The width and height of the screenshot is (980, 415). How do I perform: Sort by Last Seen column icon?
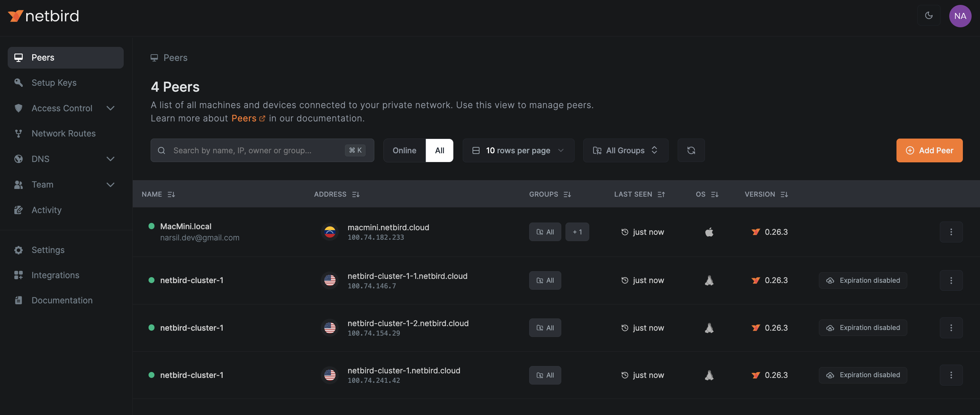(x=661, y=195)
